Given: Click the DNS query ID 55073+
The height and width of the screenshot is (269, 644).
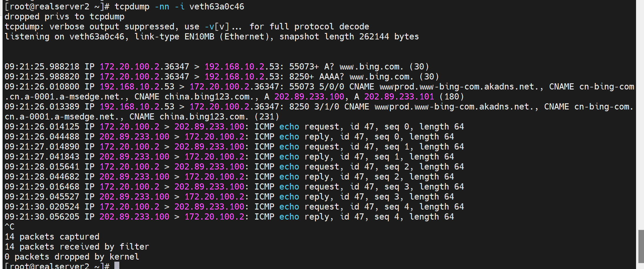Looking at the screenshot, I should point(304,67).
